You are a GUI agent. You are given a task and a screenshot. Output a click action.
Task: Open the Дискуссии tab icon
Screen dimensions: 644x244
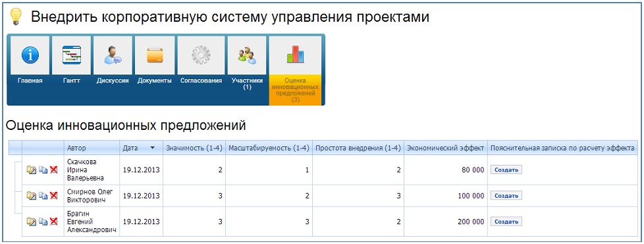[113, 55]
